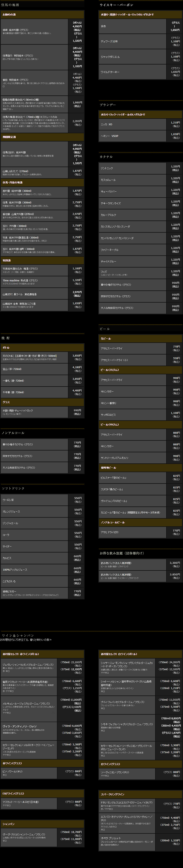Select the 3,300円 飲み物パック all-you-can-drink row

pyautogui.click(x=141, y=564)
